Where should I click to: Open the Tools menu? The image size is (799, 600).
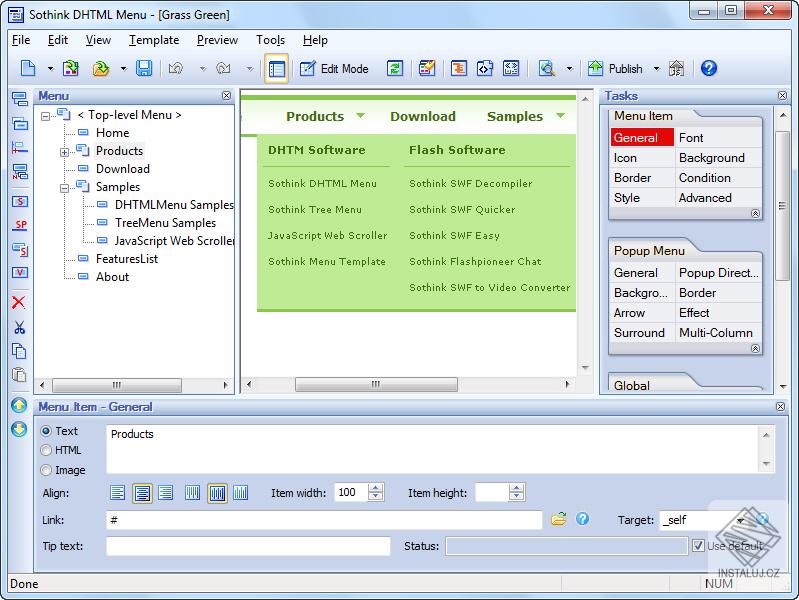coord(270,40)
